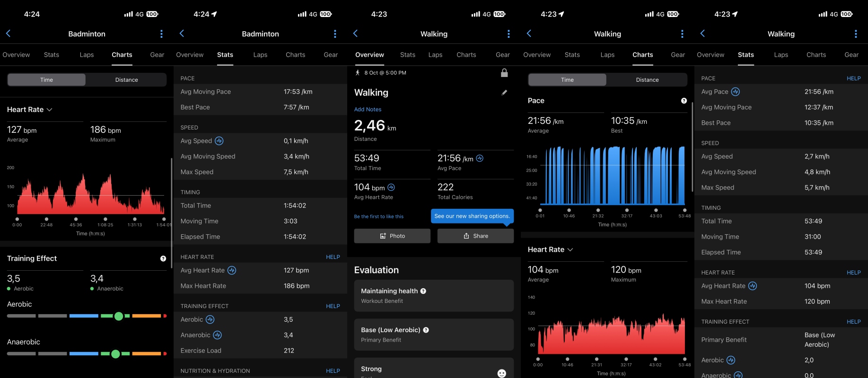Open the three-dot menu on Badminton Stats screen
This screenshot has height=378, width=868.
coord(335,34)
